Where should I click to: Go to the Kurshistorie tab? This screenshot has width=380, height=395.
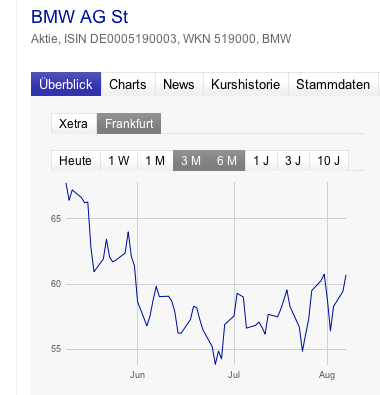point(246,84)
